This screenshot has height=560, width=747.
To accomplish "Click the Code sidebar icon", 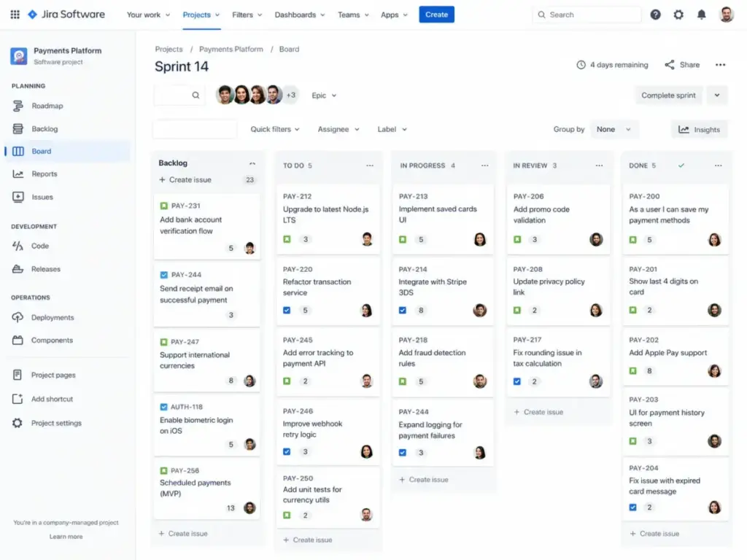I will (x=18, y=246).
